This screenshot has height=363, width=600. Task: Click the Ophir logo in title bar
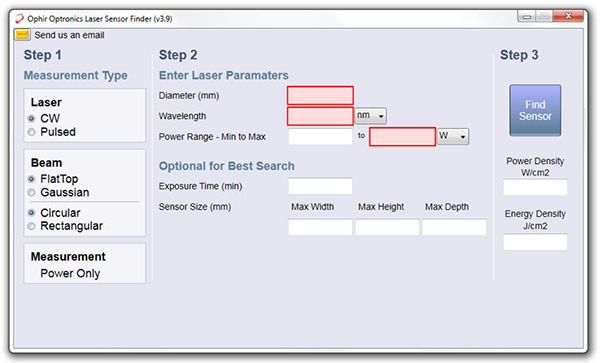coord(19,18)
